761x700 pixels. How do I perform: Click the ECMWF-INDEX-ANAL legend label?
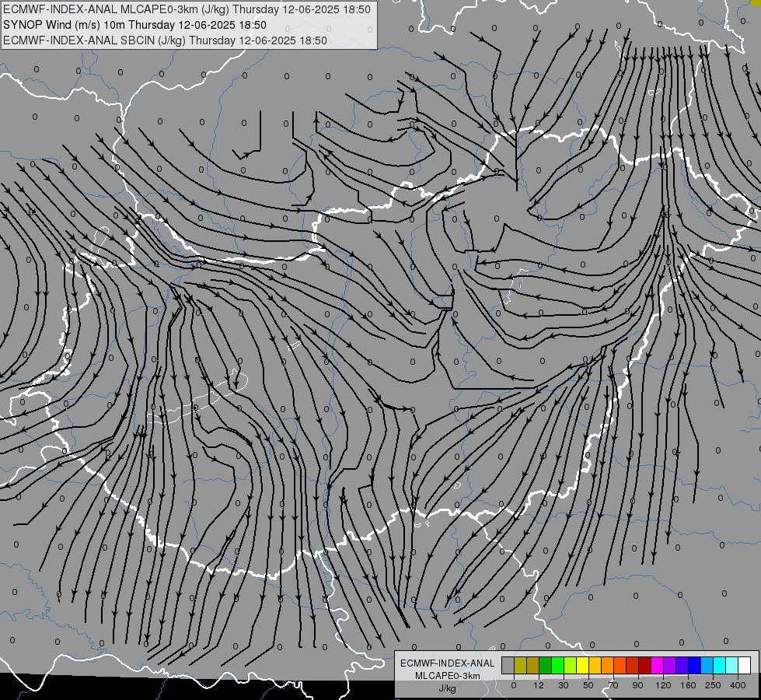tap(447, 663)
